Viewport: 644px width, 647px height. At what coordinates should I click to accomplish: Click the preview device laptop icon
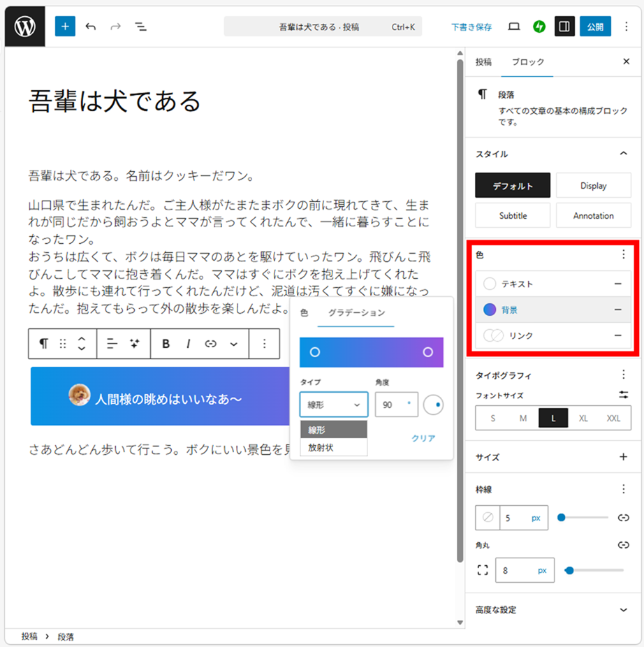click(514, 27)
